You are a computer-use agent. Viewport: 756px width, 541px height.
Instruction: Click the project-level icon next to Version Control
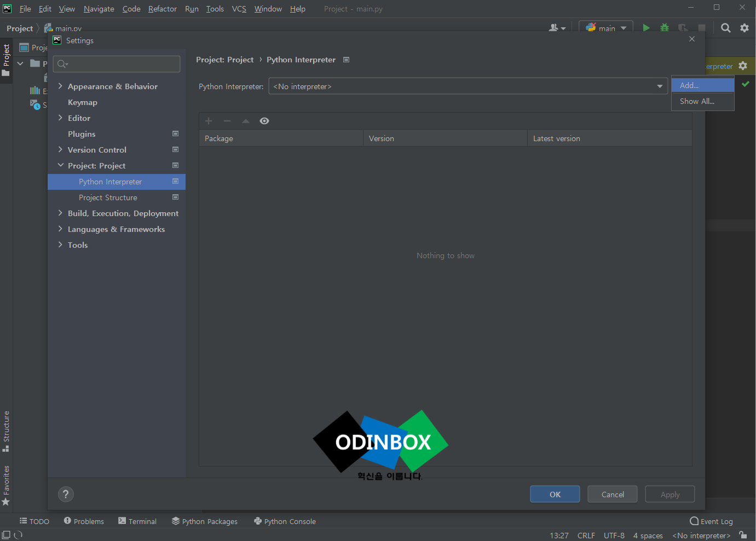[x=176, y=149]
